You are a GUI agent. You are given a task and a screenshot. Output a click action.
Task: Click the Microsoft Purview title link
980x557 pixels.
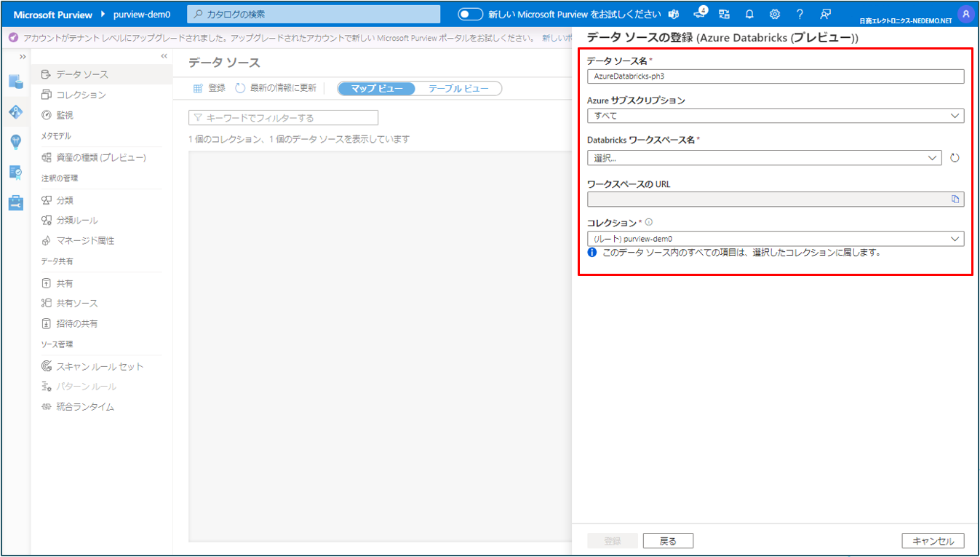(53, 15)
